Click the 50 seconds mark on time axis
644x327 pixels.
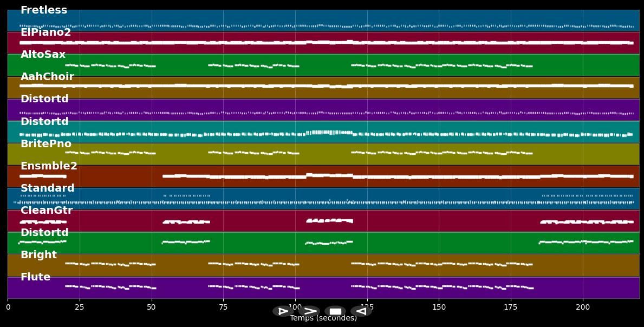point(151,308)
